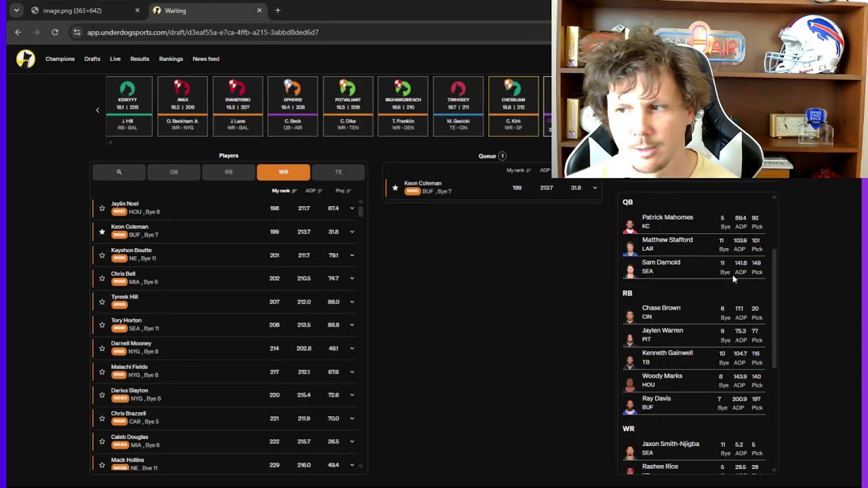Star Caleb Douglas
This screenshot has height=488, width=868.
pos(102,442)
